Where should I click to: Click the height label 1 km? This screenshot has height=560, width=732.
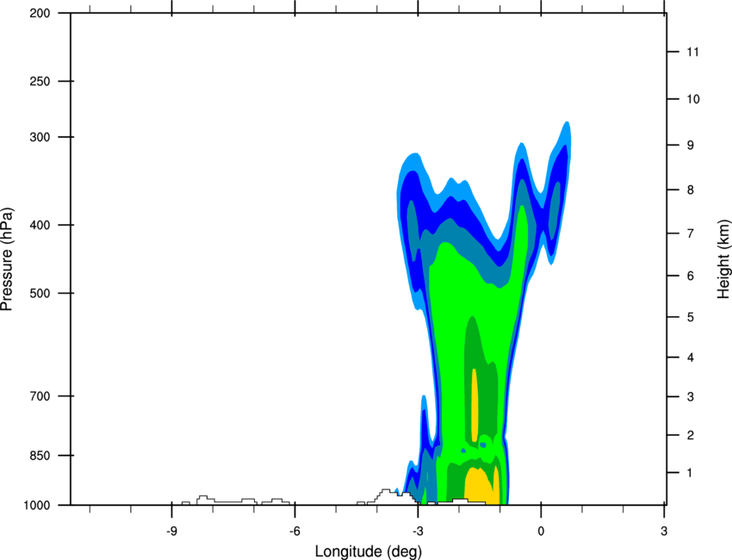click(x=690, y=473)
